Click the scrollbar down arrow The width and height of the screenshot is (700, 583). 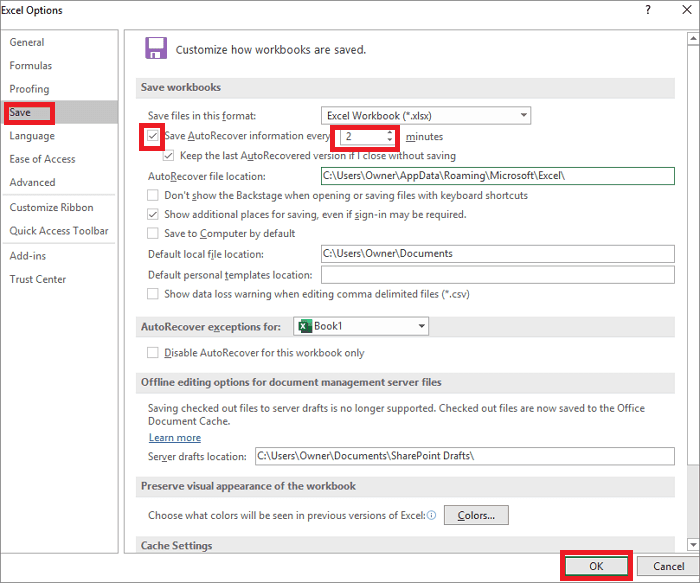click(693, 544)
